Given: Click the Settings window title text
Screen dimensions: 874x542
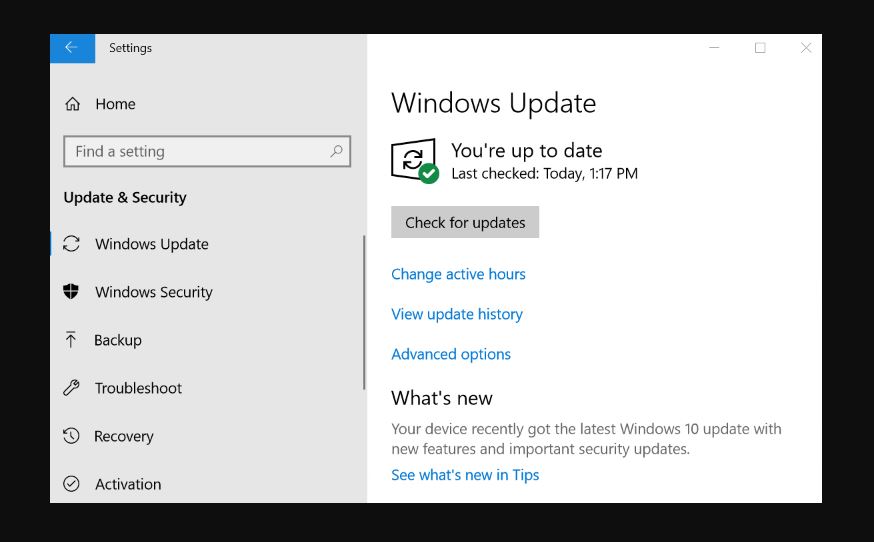Looking at the screenshot, I should (130, 48).
